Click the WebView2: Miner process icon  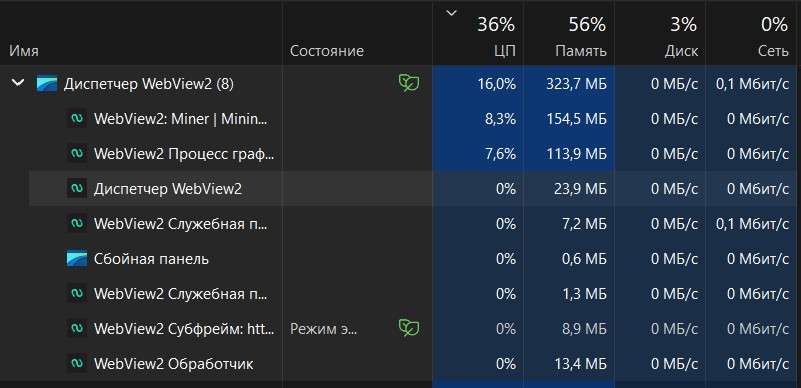pos(77,119)
